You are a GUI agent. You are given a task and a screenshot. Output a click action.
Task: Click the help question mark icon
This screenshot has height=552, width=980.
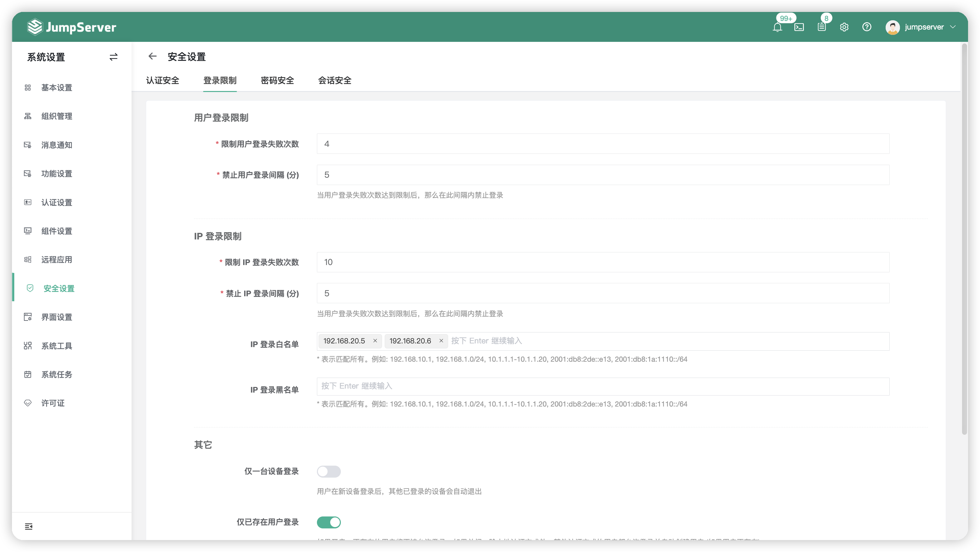867,27
